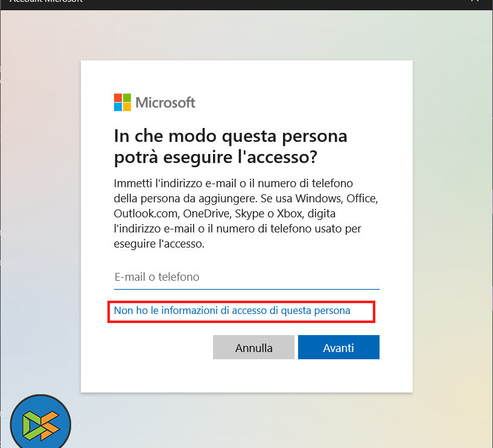Viewport: 493px width, 448px height.
Task: Click the Microsoft wordmark text
Action: tap(165, 103)
